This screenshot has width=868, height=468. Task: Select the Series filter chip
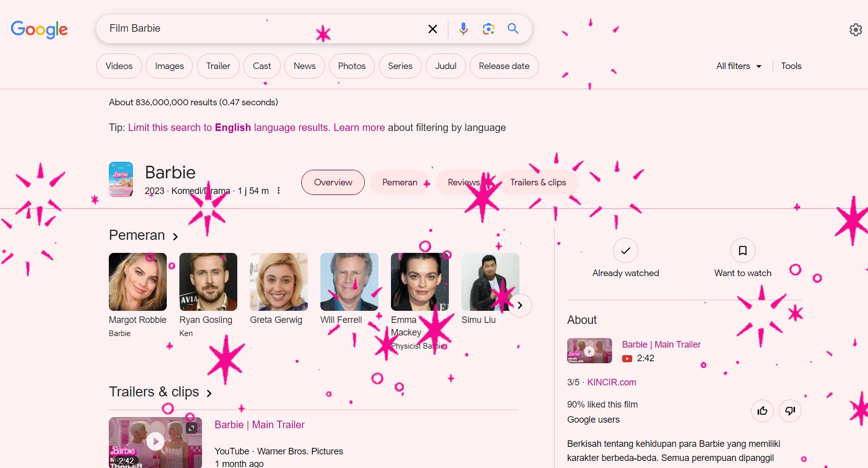tap(400, 66)
